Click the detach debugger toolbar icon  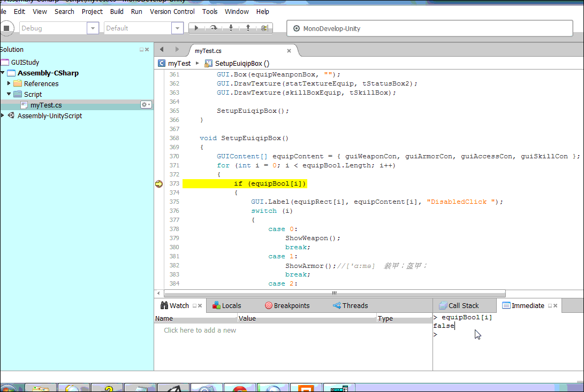[x=264, y=28]
